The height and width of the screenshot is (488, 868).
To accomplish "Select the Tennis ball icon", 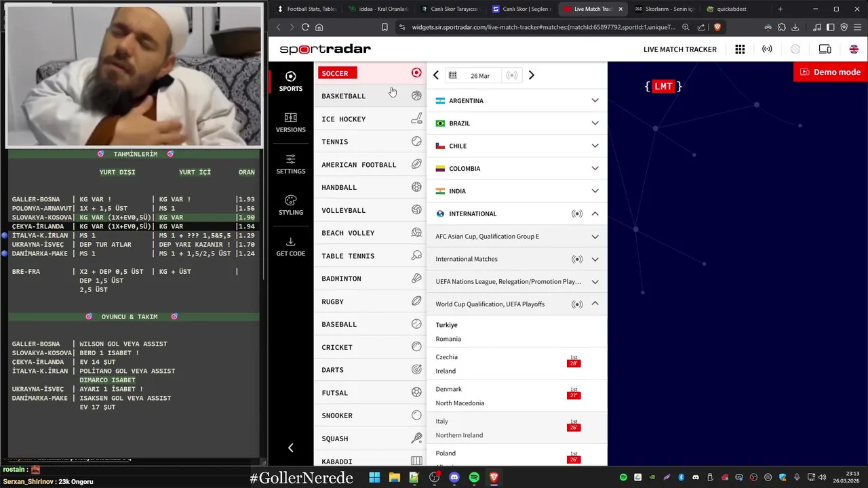I will [x=416, y=142].
